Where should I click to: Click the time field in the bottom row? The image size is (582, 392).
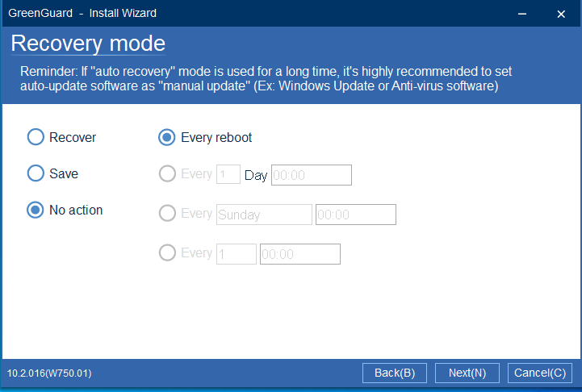299,254
